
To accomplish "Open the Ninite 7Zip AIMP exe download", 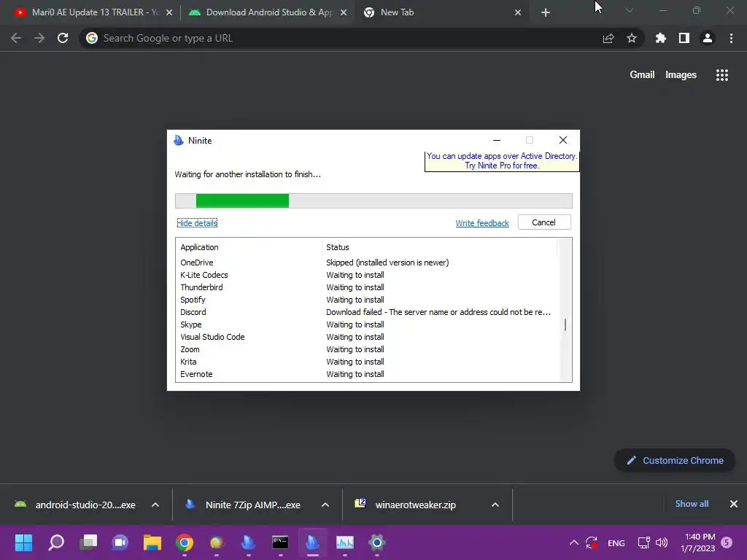I will tap(245, 505).
